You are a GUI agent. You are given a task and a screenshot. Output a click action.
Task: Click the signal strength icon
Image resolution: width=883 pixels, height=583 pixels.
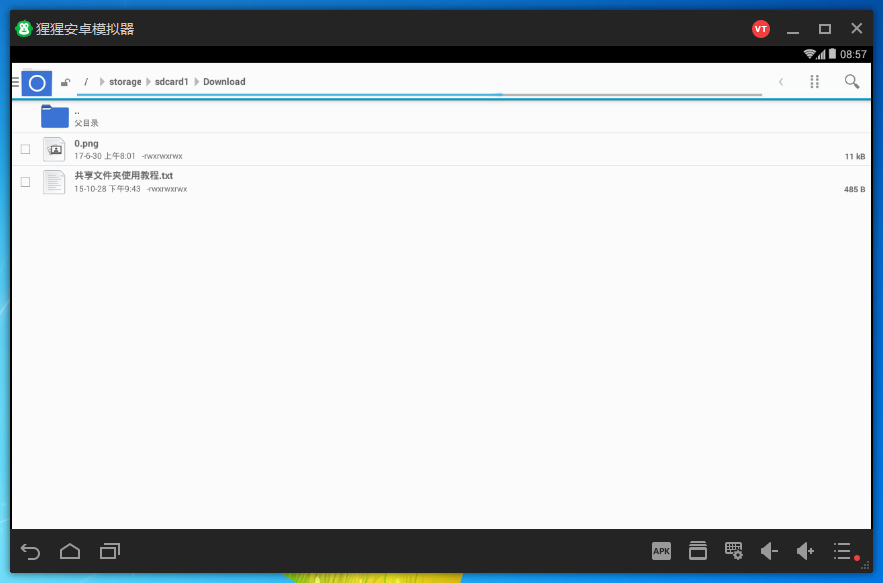tap(822, 54)
